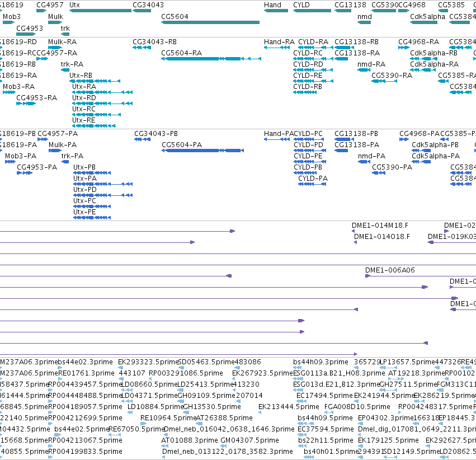Open the Cdk5alpha-PA protein label
The image size is (476, 460).
tap(436, 156)
